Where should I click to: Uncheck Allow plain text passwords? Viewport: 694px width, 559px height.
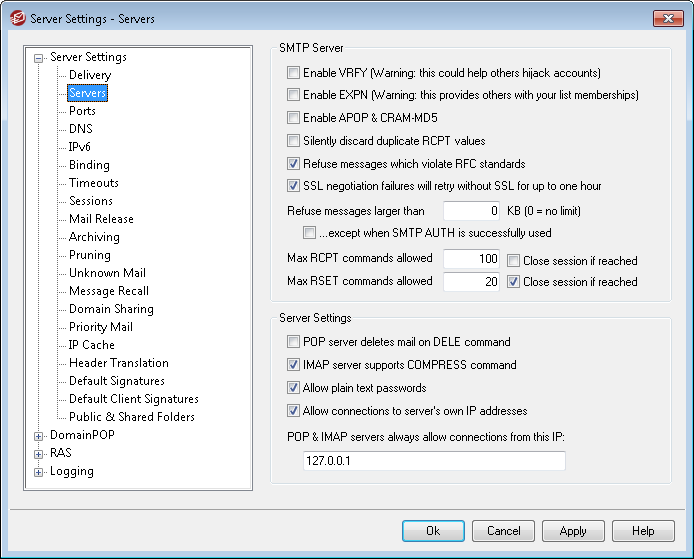click(x=293, y=388)
